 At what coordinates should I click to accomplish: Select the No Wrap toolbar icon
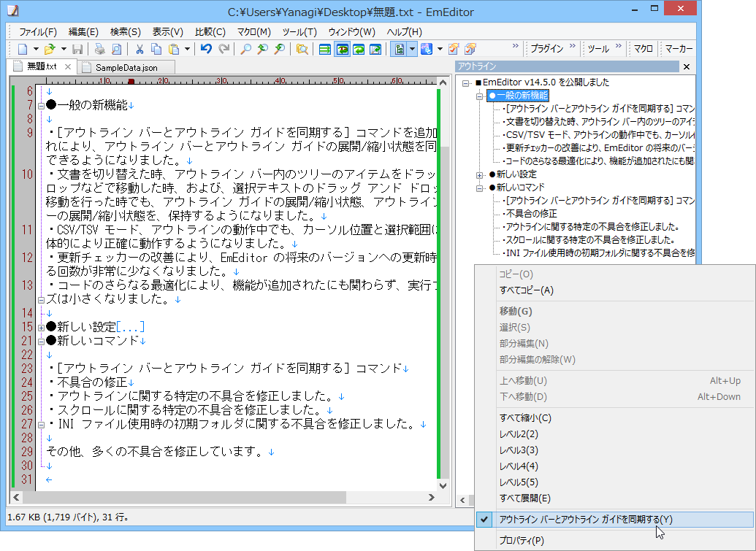tap(325, 49)
